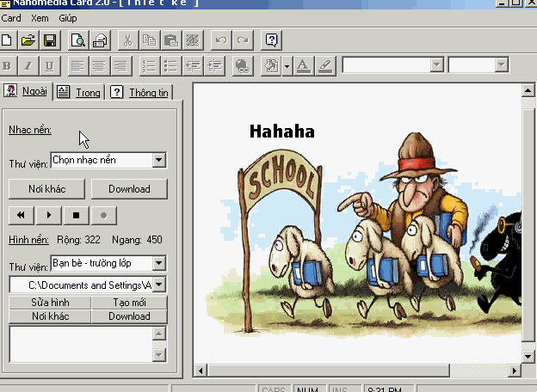Click the canvas horizontal scrollbar thumb
Viewport: 537px width, 392px height.
pyautogui.click(x=329, y=371)
